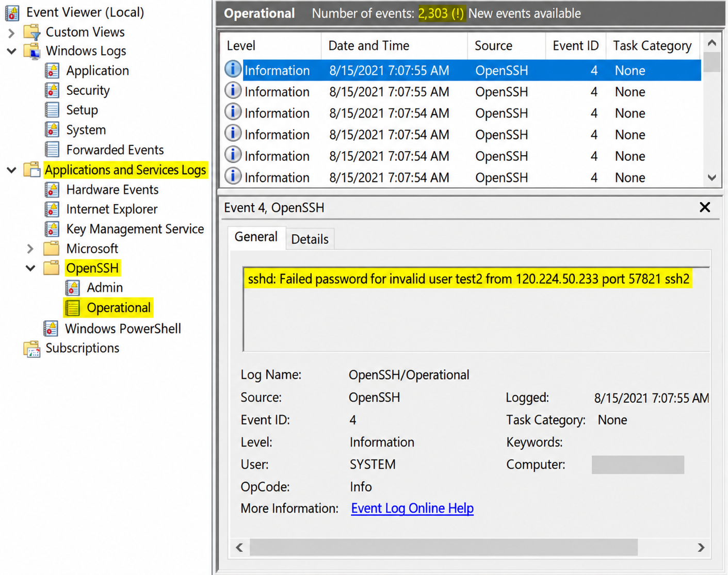728x575 pixels.
Task: Collapse Applications and Services Logs node
Action: point(11,170)
